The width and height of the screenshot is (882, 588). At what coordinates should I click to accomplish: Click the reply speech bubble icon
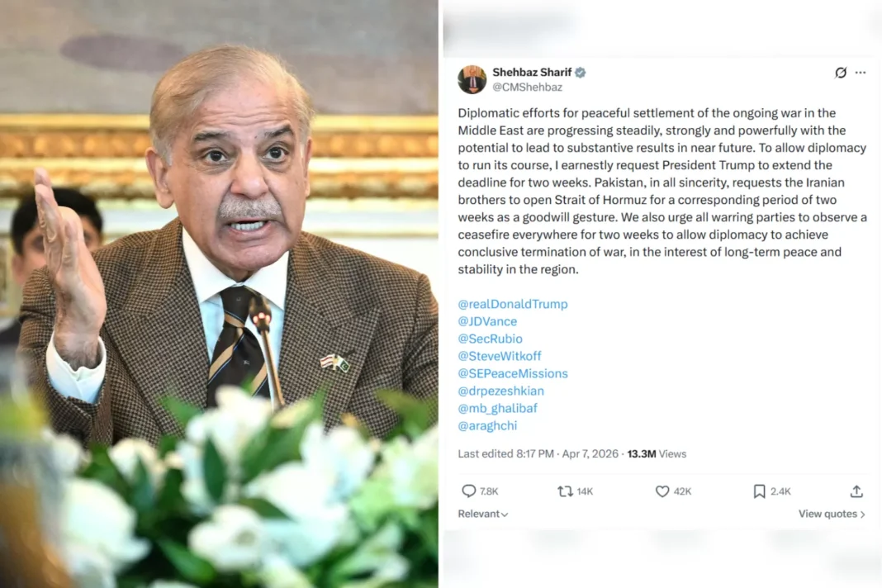coord(468,491)
